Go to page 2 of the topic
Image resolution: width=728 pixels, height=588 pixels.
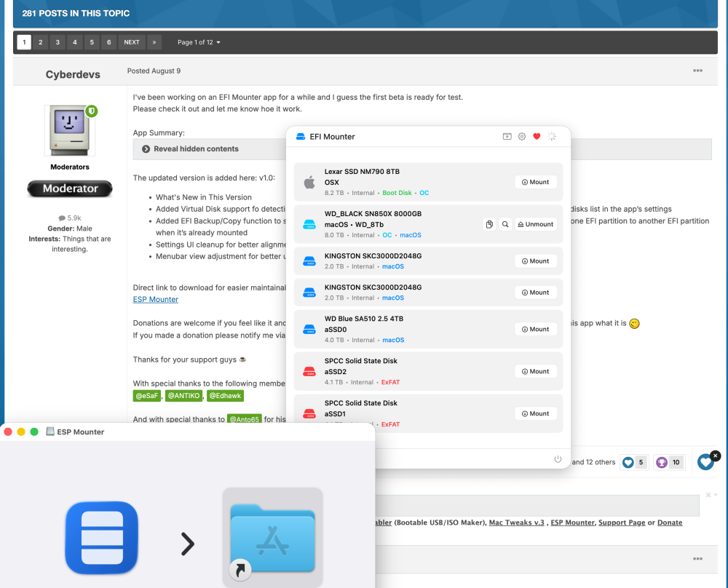41,42
